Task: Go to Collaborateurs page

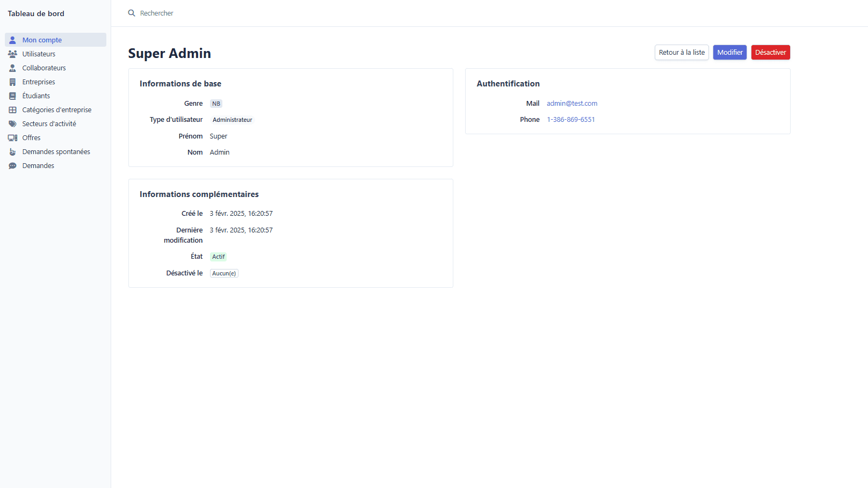Action: (56, 68)
